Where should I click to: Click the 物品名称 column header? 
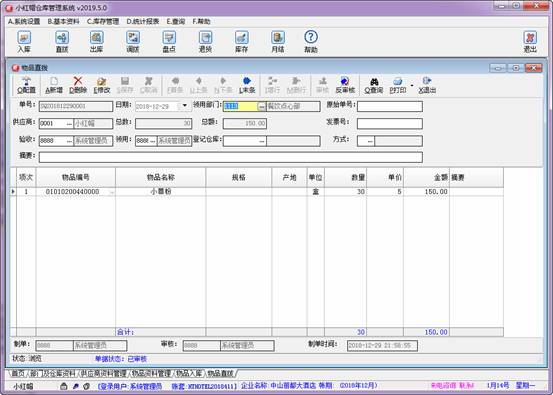coord(160,177)
